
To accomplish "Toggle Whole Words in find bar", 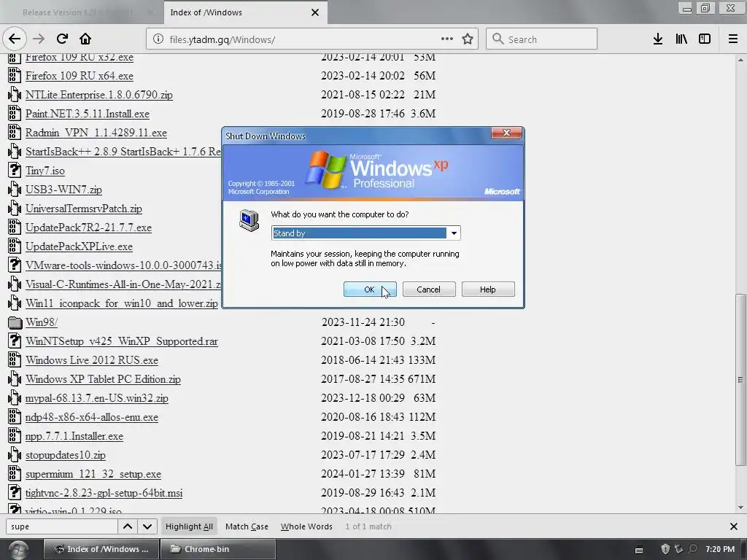I will pyautogui.click(x=306, y=526).
